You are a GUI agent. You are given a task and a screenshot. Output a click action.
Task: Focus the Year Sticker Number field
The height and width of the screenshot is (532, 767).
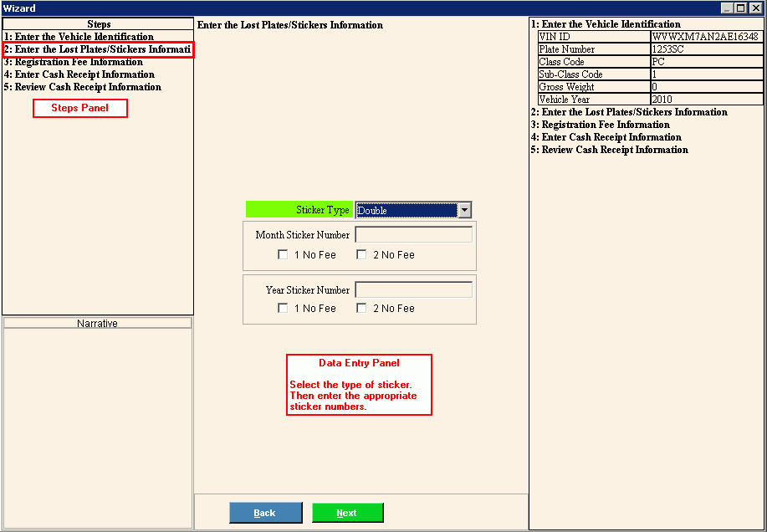coord(413,290)
